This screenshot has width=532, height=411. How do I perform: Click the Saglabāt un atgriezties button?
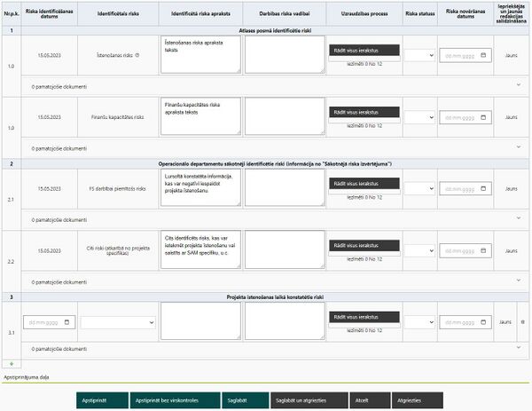tap(309, 400)
